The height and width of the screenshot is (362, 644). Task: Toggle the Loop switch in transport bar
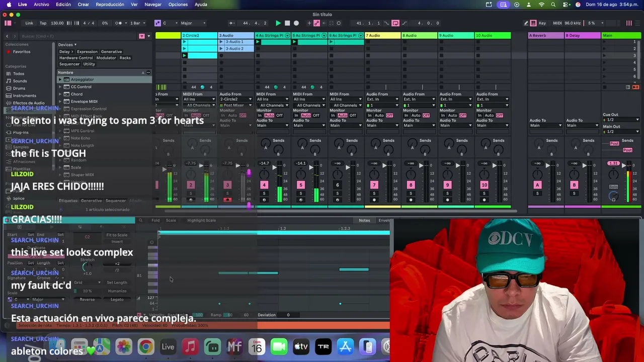[x=395, y=23]
